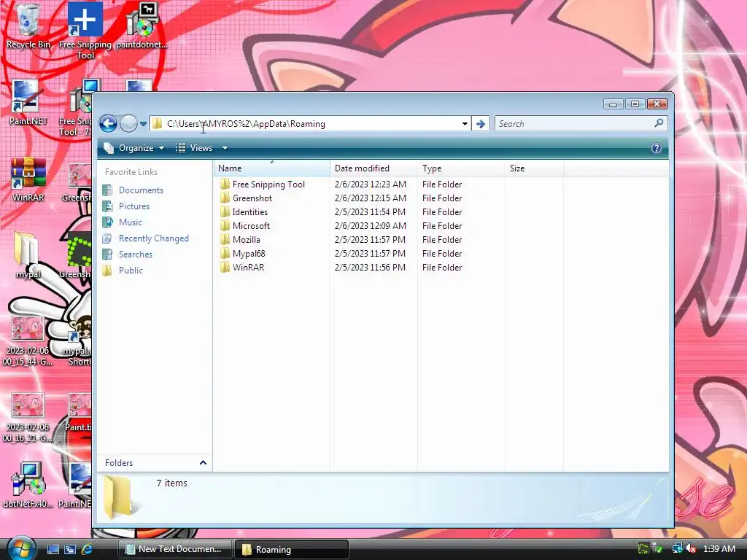The height and width of the screenshot is (560, 747).
Task: Select the mypal folder on desktop
Action: point(28,254)
